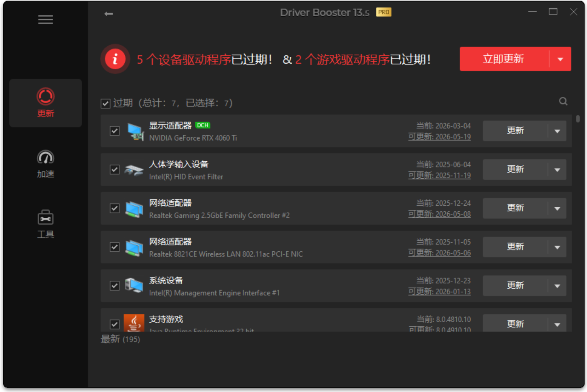Click the Realtek Gaming 2.5GbE device icon
The height and width of the screenshot is (392, 587).
coord(134,209)
